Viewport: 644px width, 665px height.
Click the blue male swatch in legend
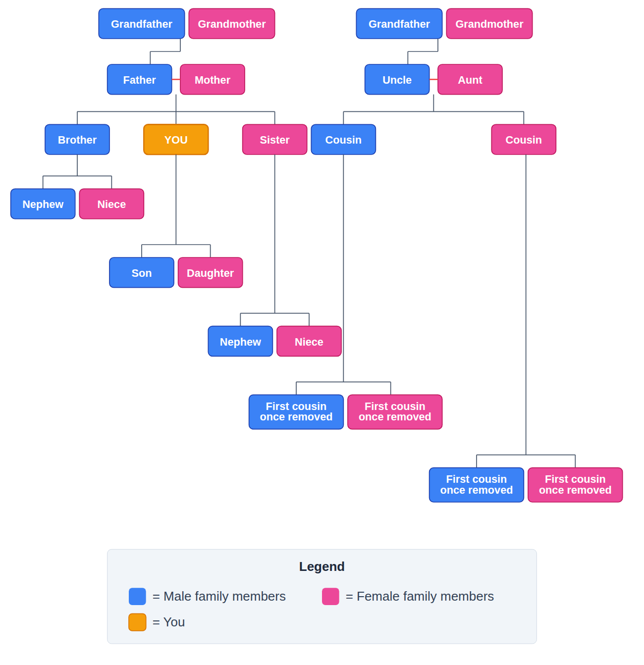[137, 596]
